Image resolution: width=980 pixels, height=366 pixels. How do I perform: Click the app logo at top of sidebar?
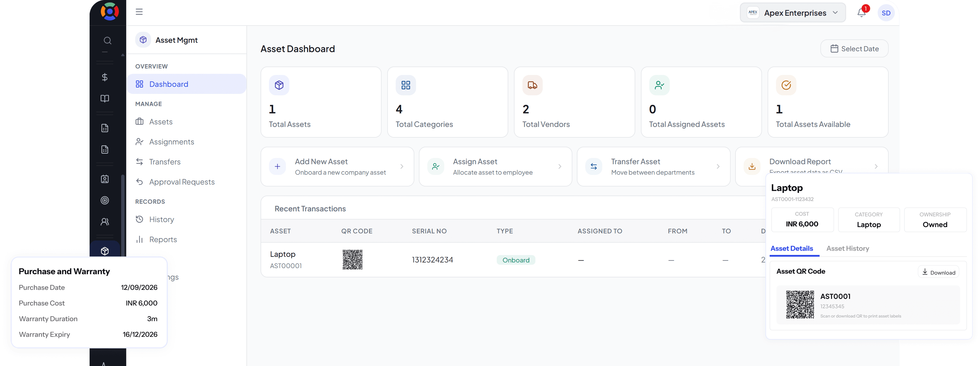pyautogui.click(x=109, y=11)
